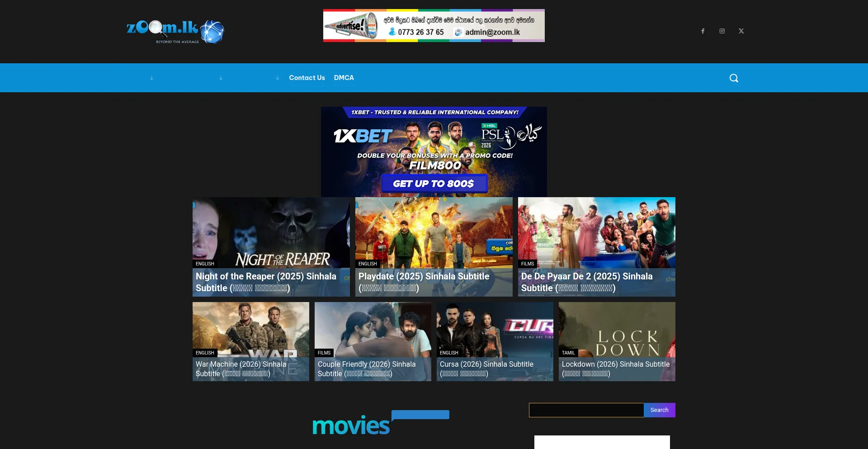The height and width of the screenshot is (449, 868).
Task: Open the DMCA menu item
Action: click(x=344, y=78)
